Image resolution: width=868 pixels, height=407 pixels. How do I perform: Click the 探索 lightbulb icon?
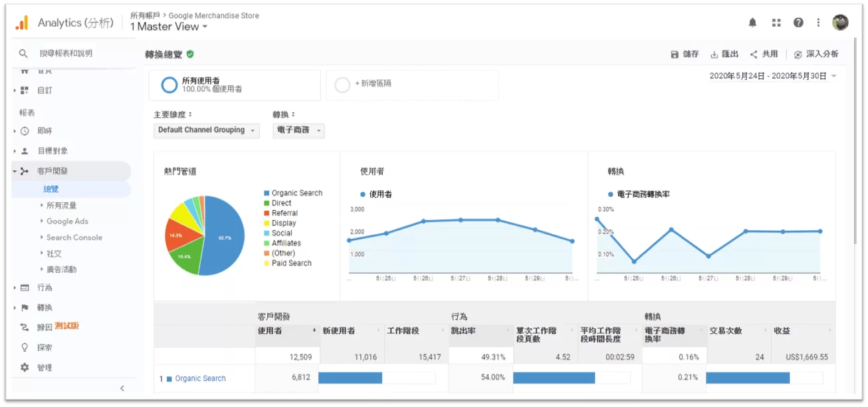(x=25, y=347)
